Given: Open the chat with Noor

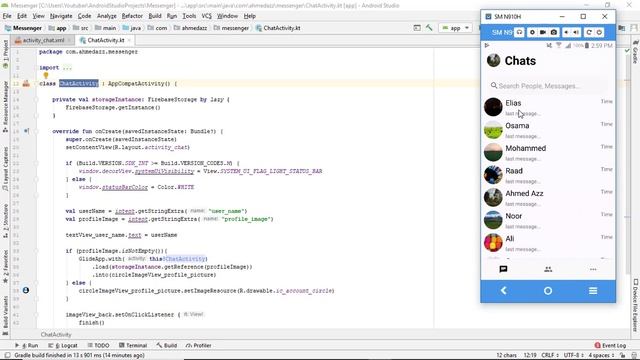Looking at the screenshot, I should point(548,220).
